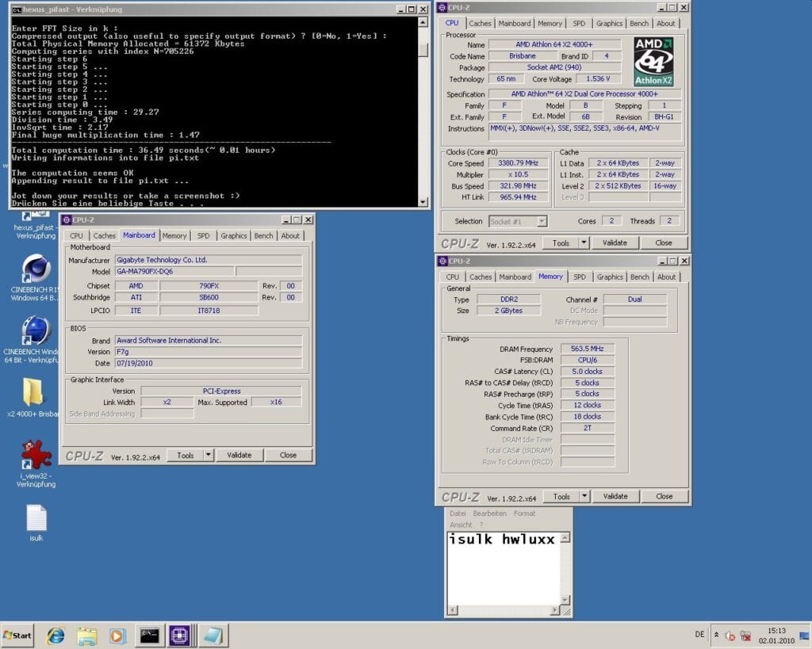Screen dimensions: 812x649
Task: Open the CINEBENCH R15 Windows 64 Bit desktop icon
Action: tap(36, 277)
